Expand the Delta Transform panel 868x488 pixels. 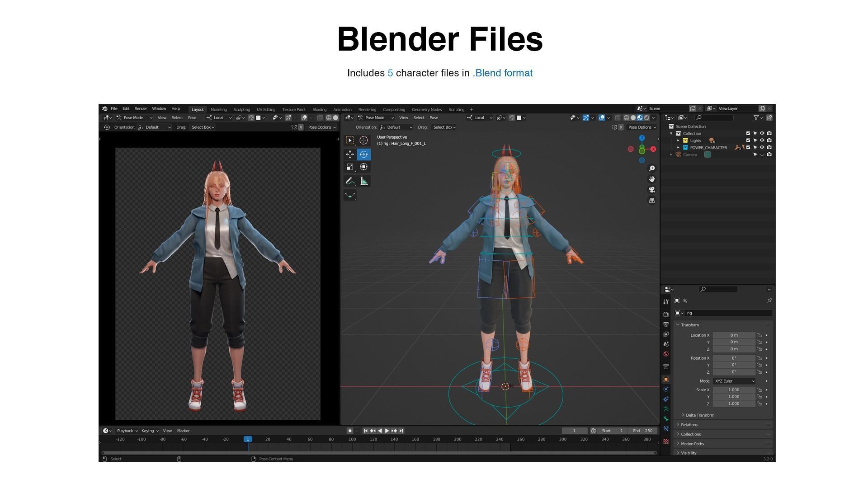[x=700, y=415]
